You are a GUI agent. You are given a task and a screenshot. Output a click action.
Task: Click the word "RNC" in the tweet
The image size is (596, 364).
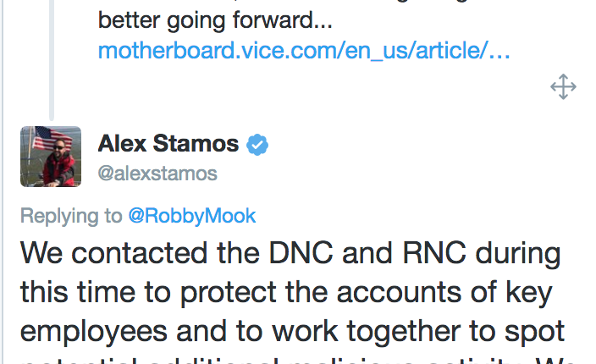click(434, 252)
